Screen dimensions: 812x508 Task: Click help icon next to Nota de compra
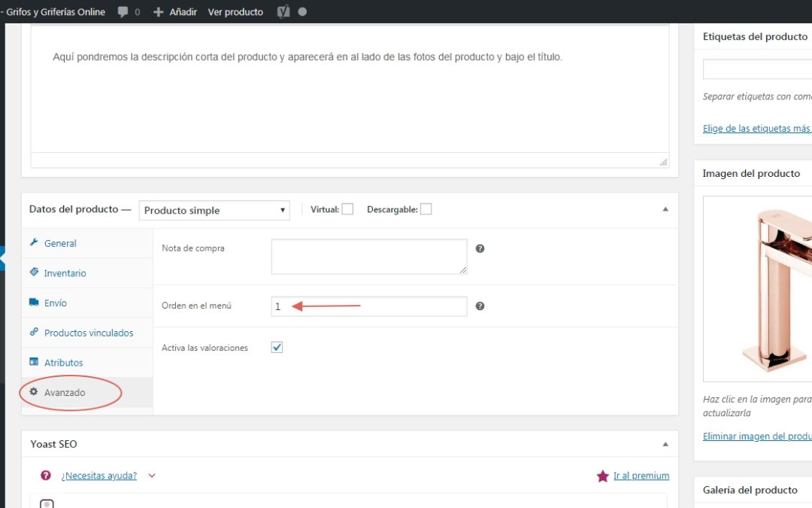(480, 248)
